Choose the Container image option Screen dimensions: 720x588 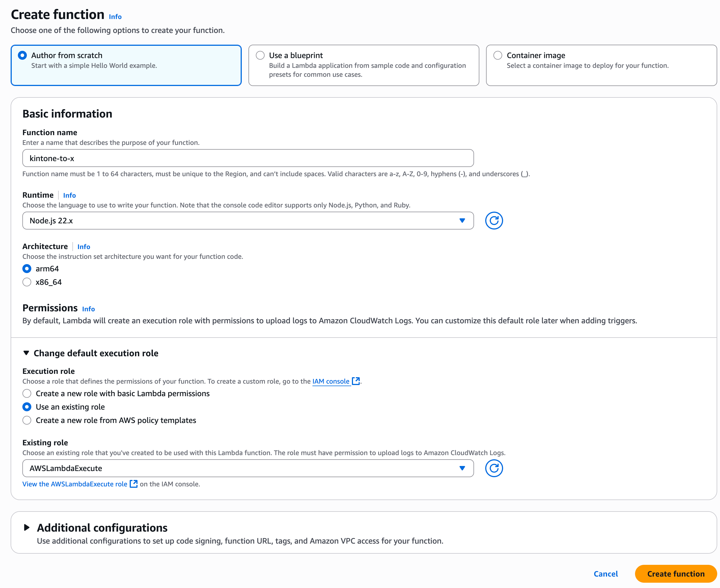coord(498,55)
